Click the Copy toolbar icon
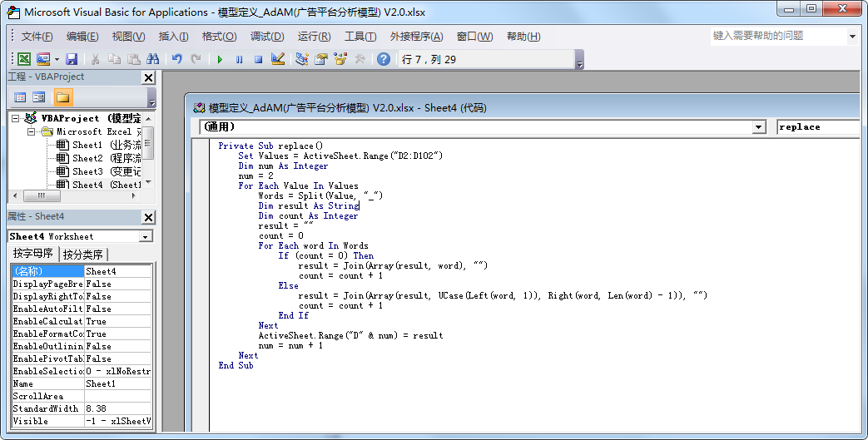868x440 pixels. (115, 59)
